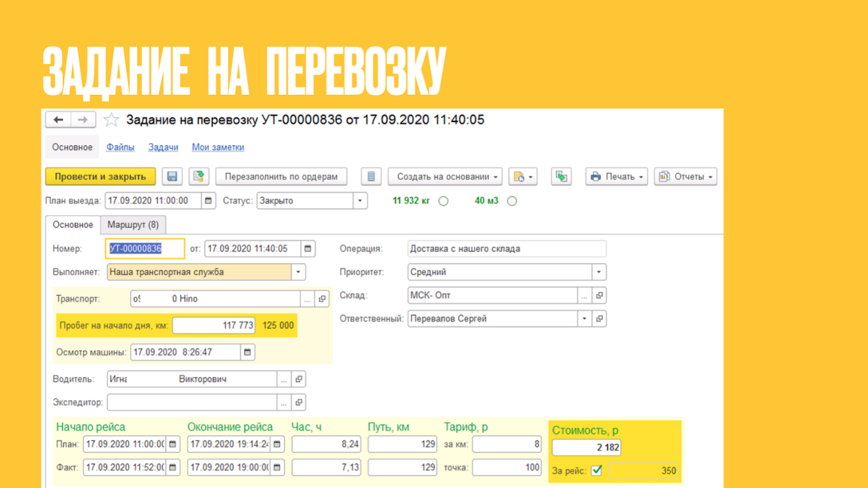Expand the Приоритет Средний dropdown
868x488 pixels.
[x=599, y=272]
